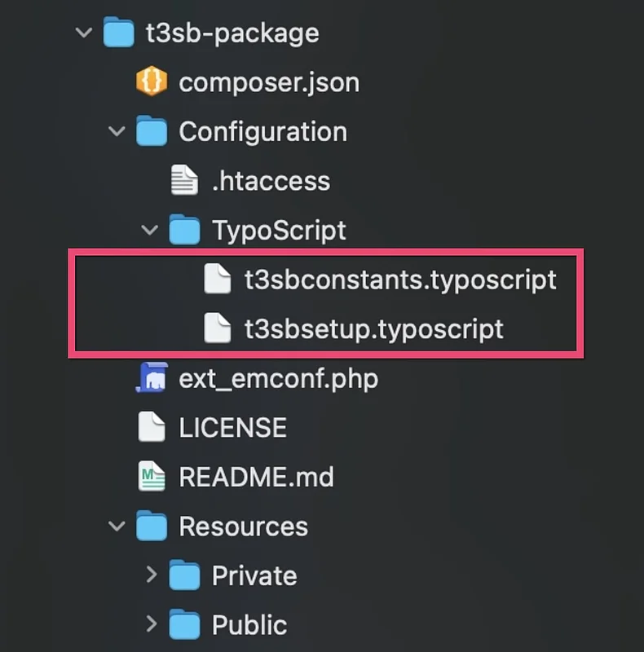This screenshot has height=652, width=644.
Task: Click the LICENSE file icon
Action: [x=151, y=428]
